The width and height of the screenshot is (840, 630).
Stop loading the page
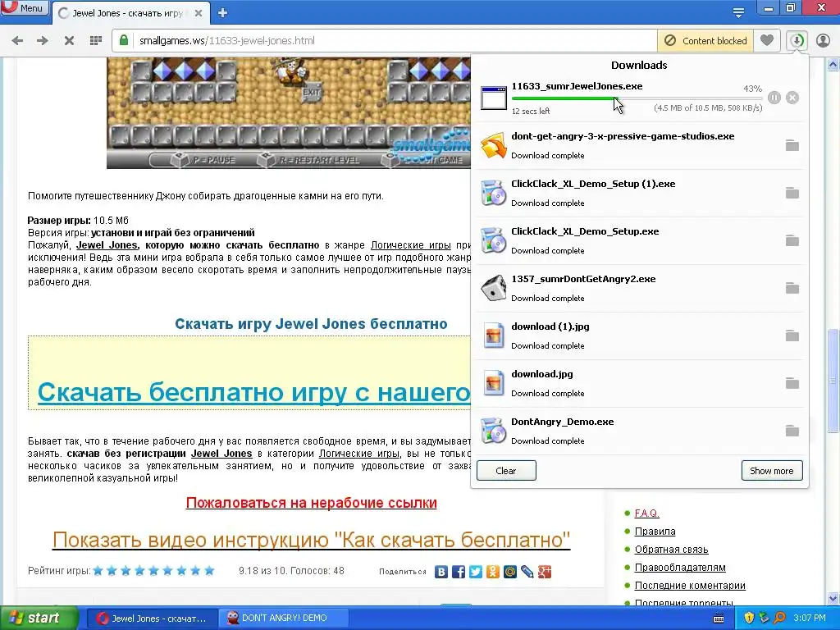[x=69, y=41]
